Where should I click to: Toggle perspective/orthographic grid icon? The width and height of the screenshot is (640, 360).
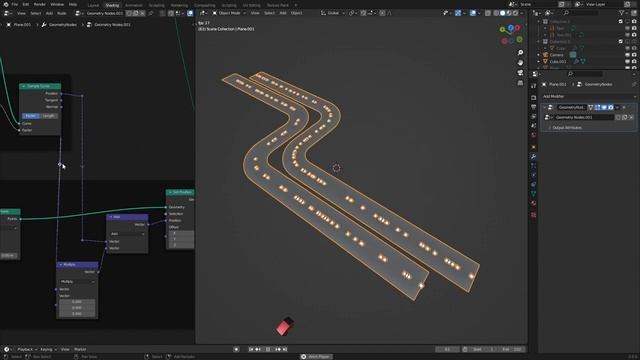(x=520, y=83)
